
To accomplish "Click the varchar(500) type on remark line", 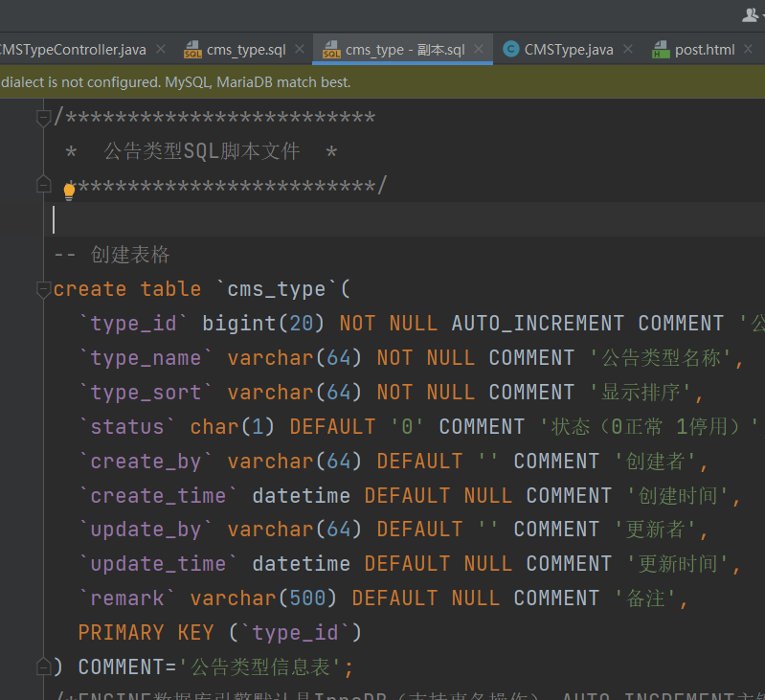I will (x=263, y=598).
